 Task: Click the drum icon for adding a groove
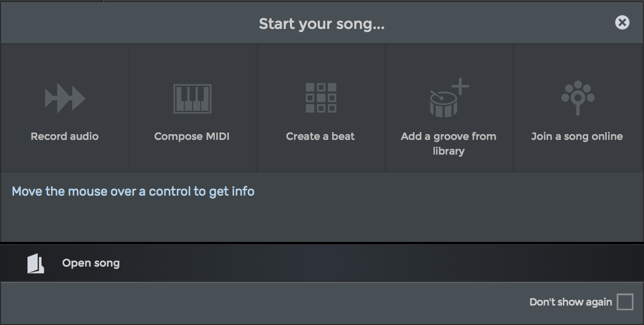445,103
